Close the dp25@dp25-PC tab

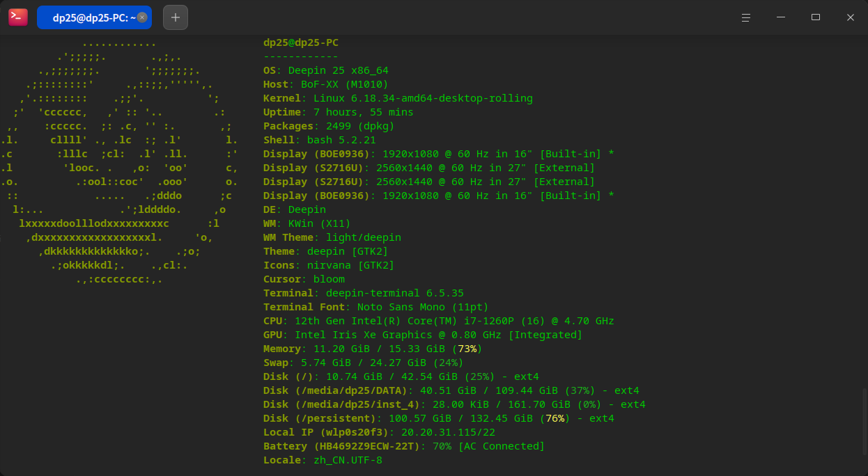pos(142,17)
